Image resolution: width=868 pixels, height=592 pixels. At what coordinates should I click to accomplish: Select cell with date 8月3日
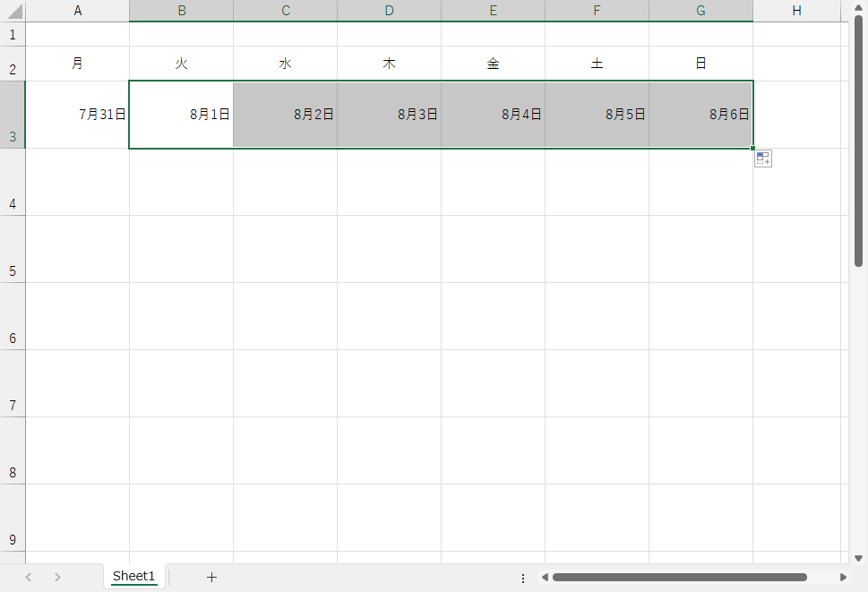click(x=389, y=115)
